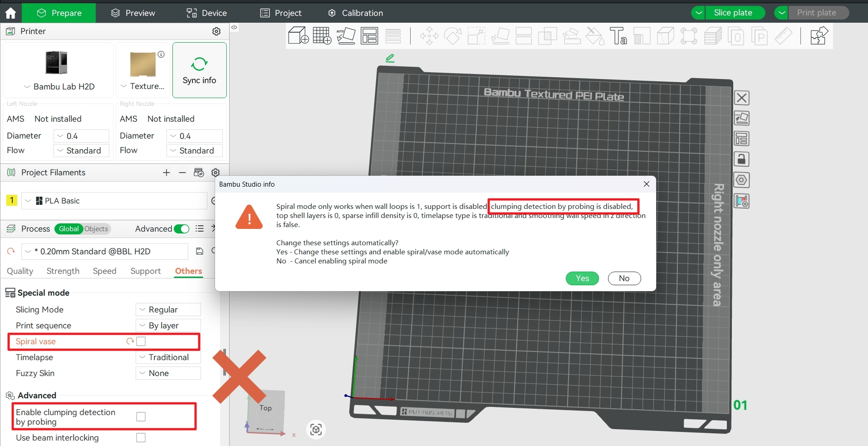
Task: Click the Auto orient icon
Action: [346, 35]
